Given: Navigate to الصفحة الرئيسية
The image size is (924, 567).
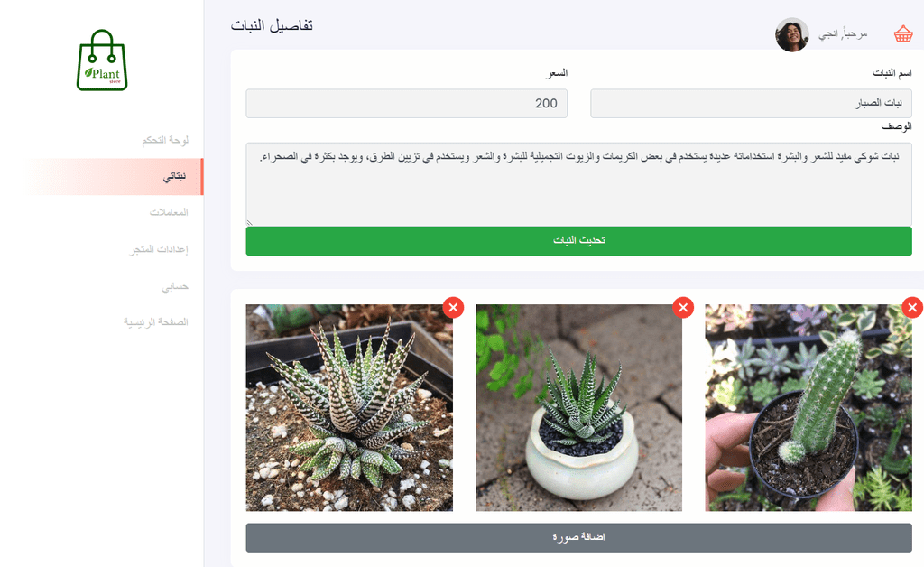Looking at the screenshot, I should coord(155,321).
